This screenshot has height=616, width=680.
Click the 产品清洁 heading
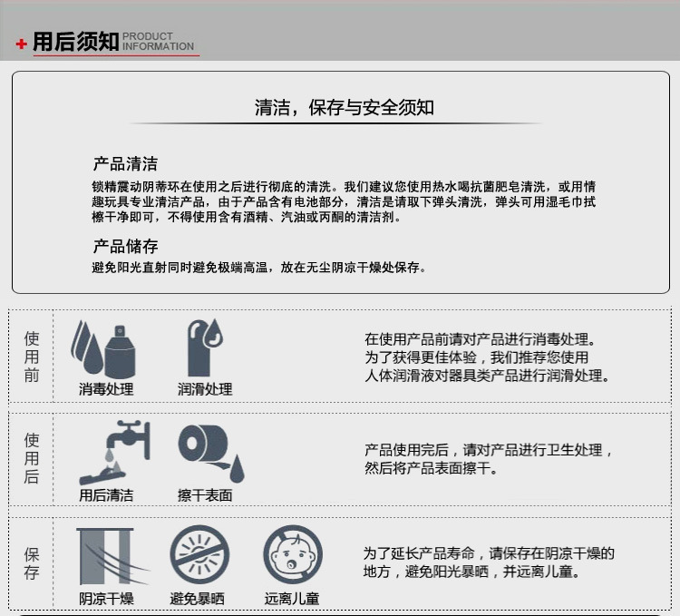[x=125, y=164]
